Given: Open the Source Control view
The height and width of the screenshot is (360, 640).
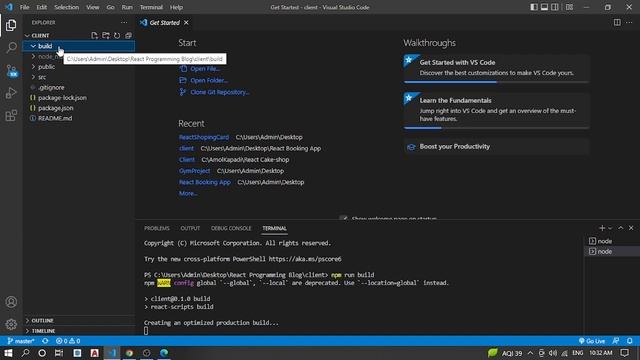Looking at the screenshot, I should click(x=11, y=70).
